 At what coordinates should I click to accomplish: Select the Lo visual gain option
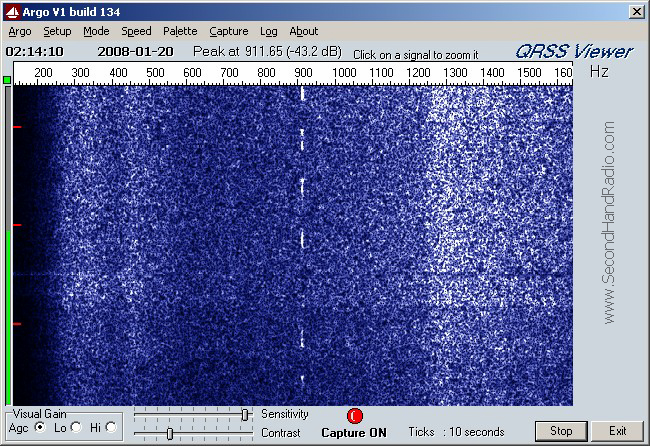click(76, 427)
